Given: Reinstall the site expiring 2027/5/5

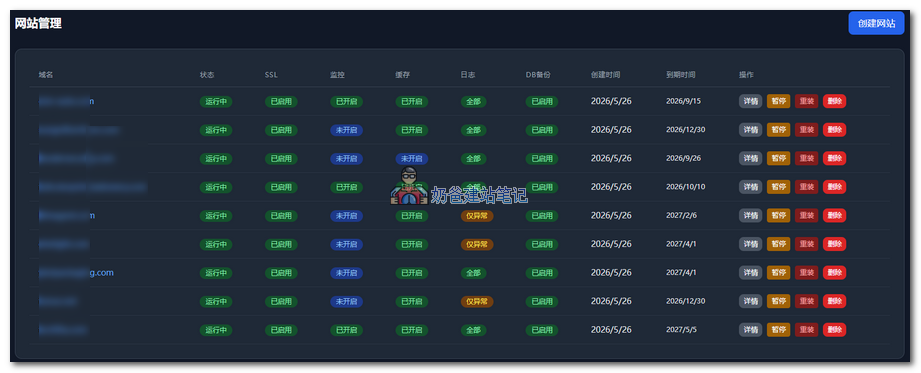Looking at the screenshot, I should (x=806, y=330).
